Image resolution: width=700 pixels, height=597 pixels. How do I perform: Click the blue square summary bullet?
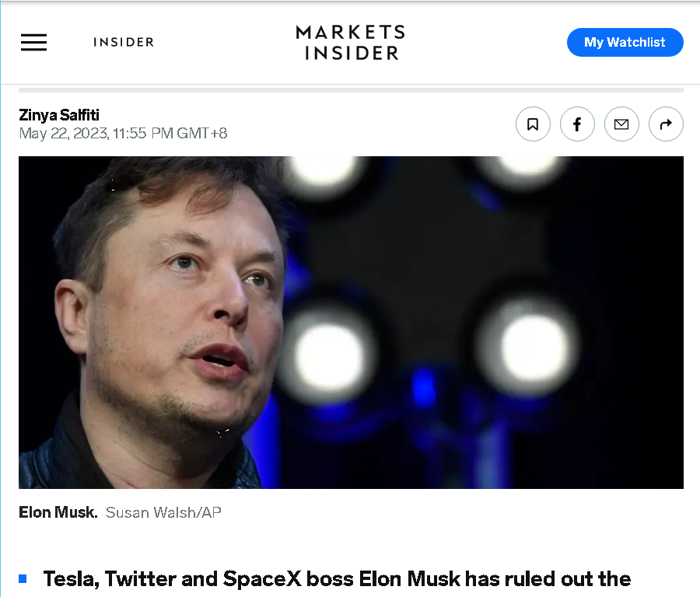(x=23, y=578)
